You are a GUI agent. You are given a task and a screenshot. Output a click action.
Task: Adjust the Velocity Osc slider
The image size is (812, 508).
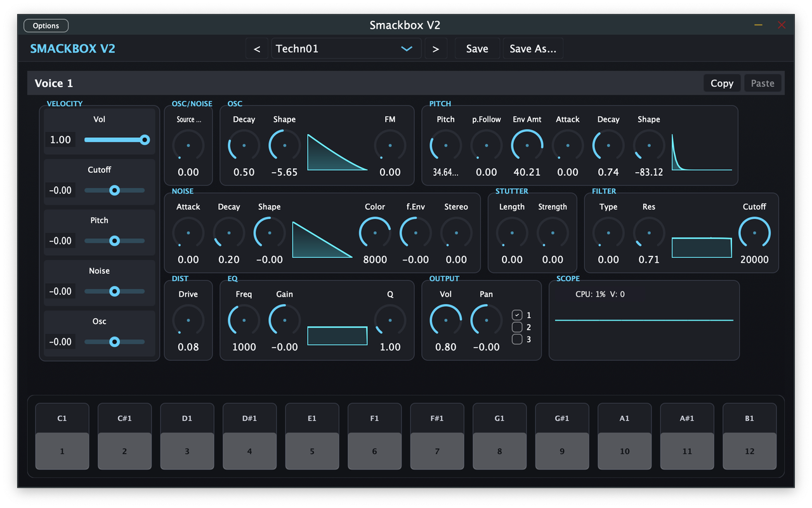click(115, 342)
